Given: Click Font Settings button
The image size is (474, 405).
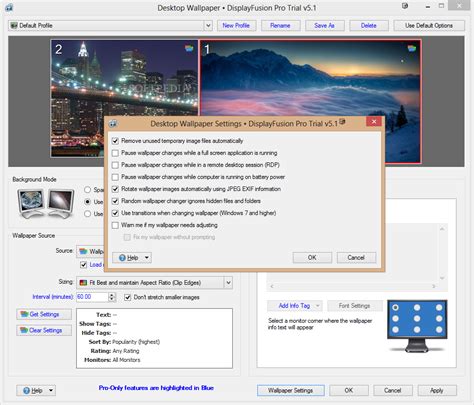Looking at the screenshot, I should 354,306.
